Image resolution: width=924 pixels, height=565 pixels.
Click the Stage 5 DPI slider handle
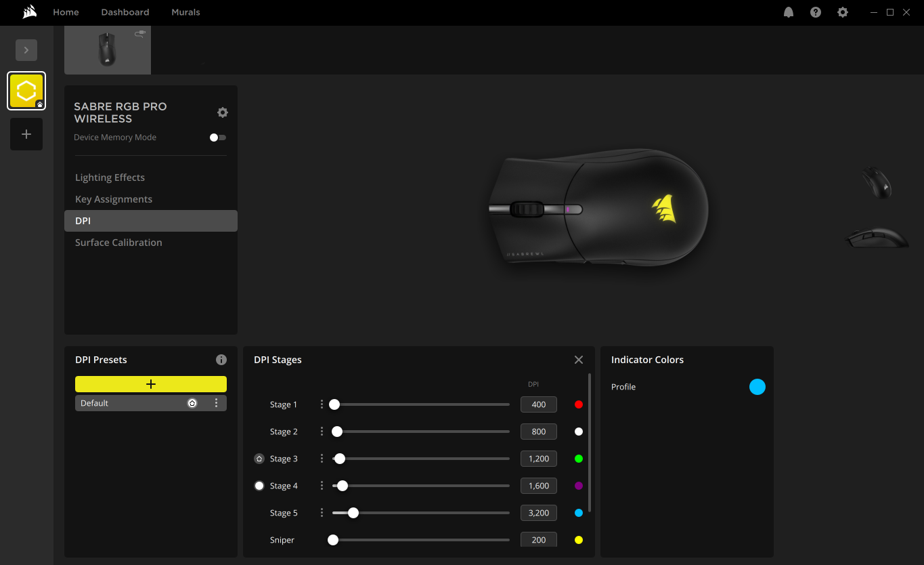tap(353, 513)
